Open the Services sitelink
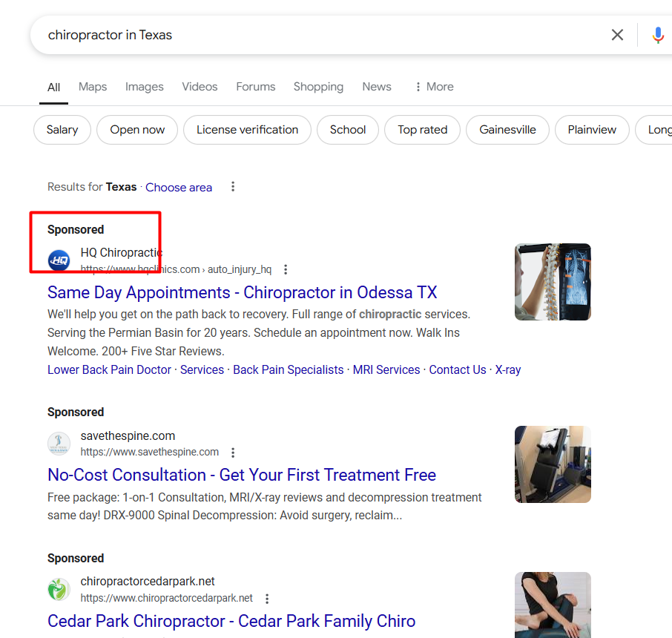The height and width of the screenshot is (638, 672). (x=202, y=369)
